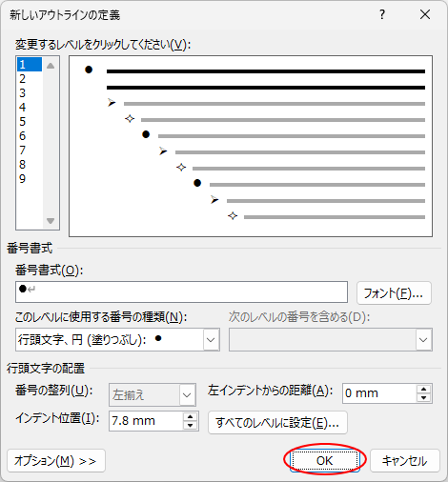Select level 1 in the level list
Viewport: 448px width, 482px height.
coord(30,65)
